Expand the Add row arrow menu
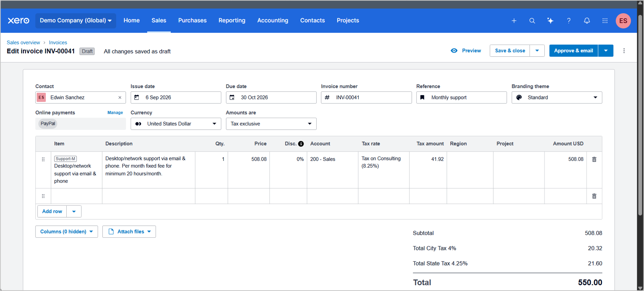The width and height of the screenshot is (644, 291). (x=74, y=211)
